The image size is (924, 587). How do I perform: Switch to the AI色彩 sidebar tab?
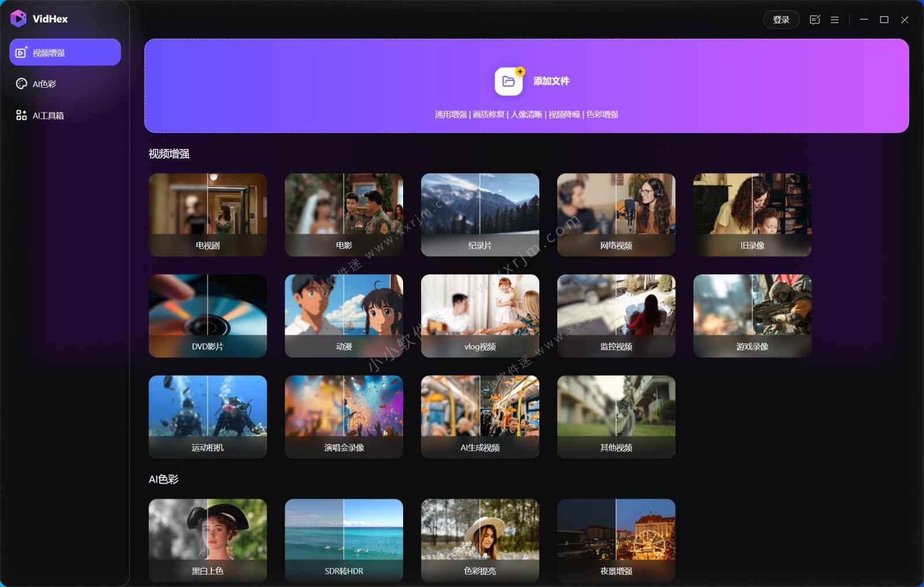point(65,84)
